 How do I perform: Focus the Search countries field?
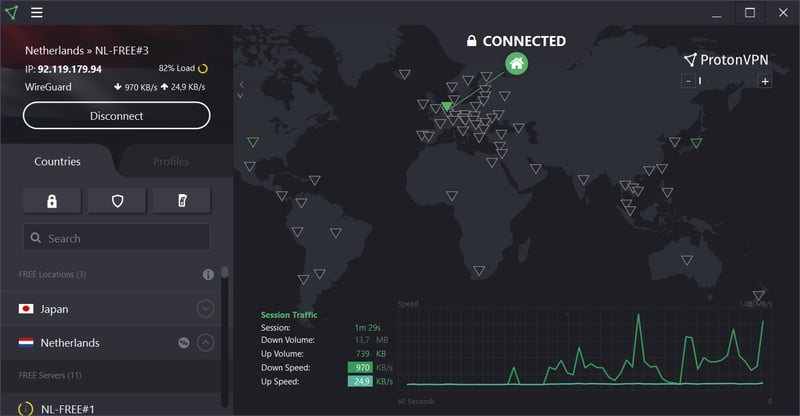(x=116, y=237)
